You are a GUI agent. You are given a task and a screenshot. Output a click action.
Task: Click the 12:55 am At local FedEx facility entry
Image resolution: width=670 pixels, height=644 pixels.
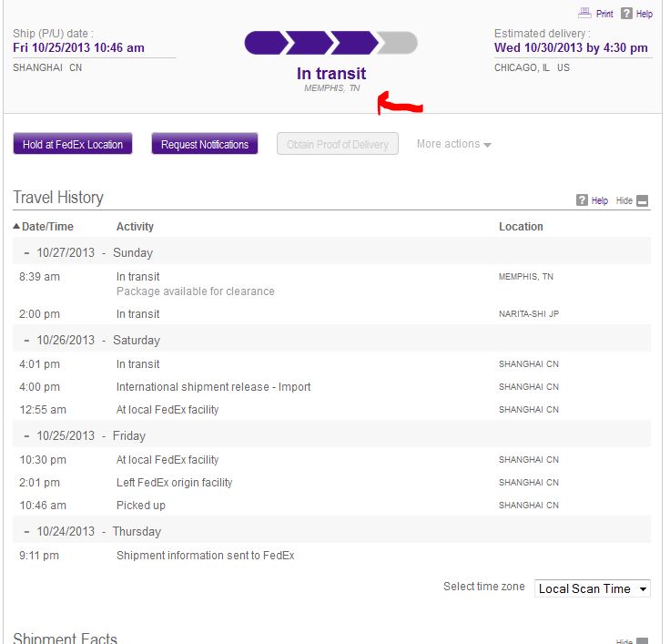(167, 410)
